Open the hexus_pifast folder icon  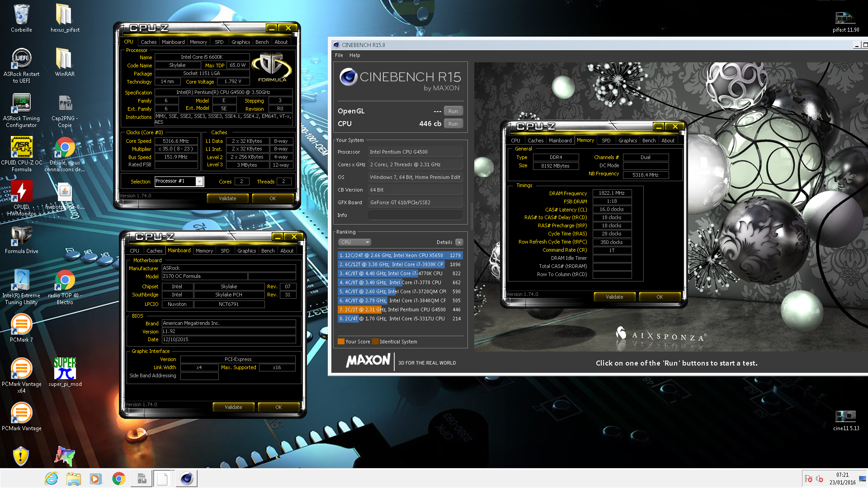(x=65, y=18)
